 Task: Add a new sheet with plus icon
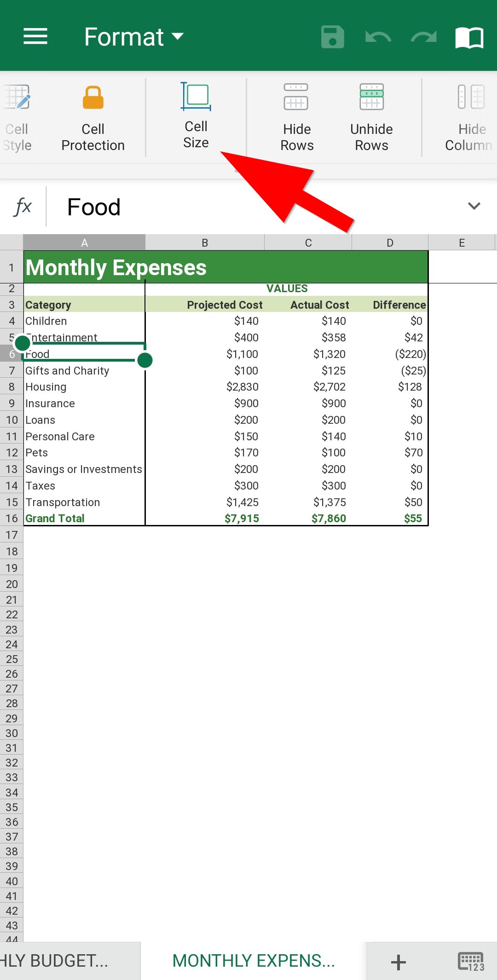pyautogui.click(x=399, y=962)
